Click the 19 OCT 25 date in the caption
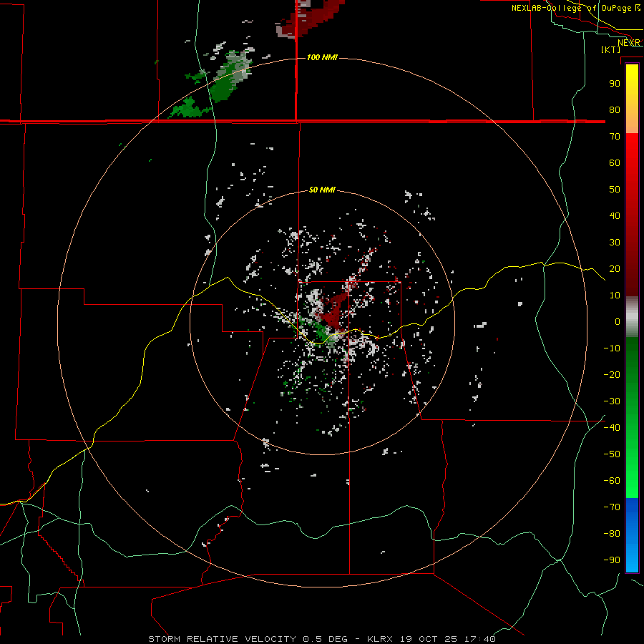The height and width of the screenshot is (644, 644). pos(429,639)
